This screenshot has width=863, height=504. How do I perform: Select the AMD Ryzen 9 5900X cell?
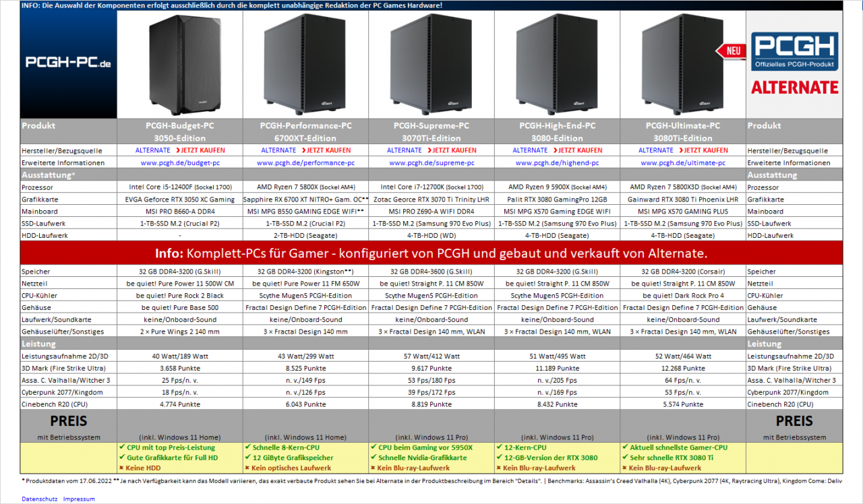click(558, 187)
